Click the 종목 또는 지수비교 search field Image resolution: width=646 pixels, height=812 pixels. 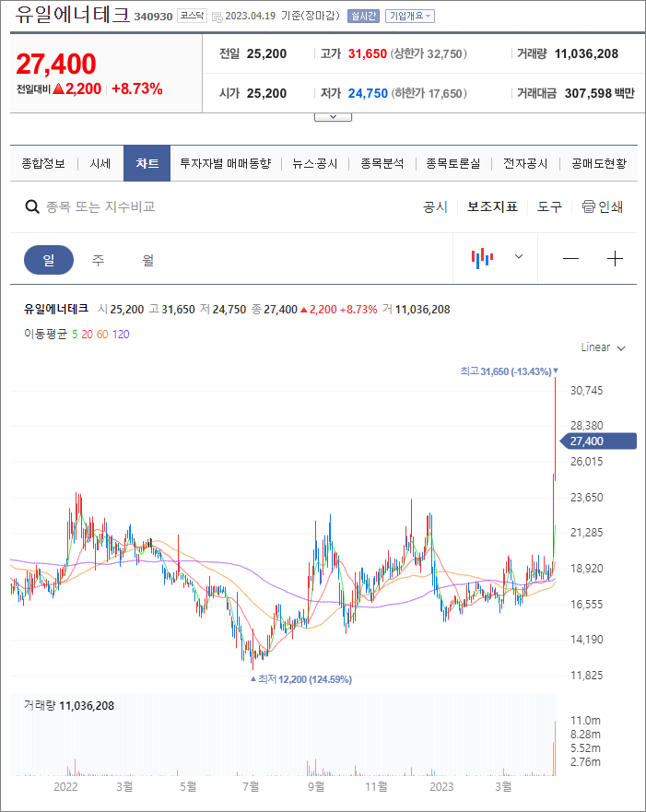click(x=100, y=207)
